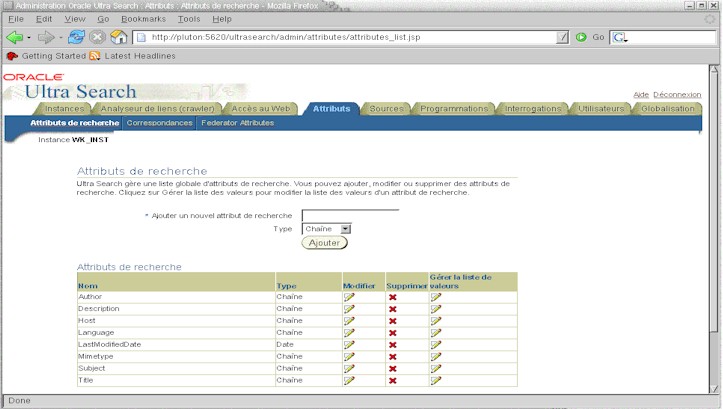The width and height of the screenshot is (723, 409).
Task: Reload the page with the Refresh icon
Action: [76, 37]
